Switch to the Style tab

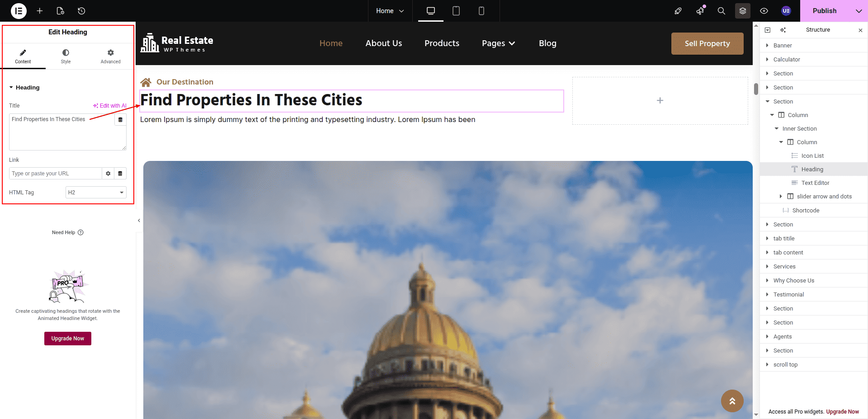[x=66, y=56]
